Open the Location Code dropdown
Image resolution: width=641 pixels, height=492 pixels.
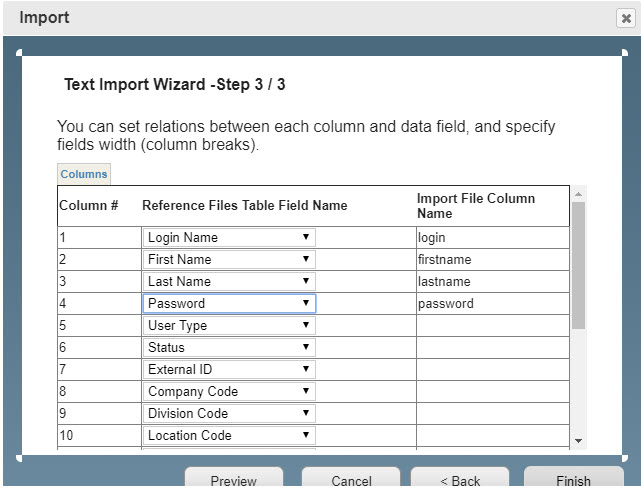click(x=229, y=436)
